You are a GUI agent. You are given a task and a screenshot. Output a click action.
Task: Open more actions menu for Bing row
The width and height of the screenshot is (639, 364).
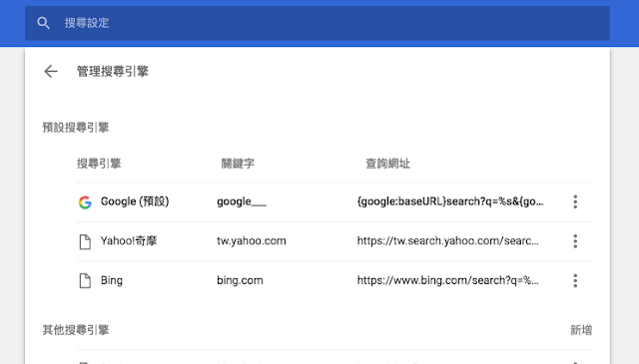tap(575, 280)
